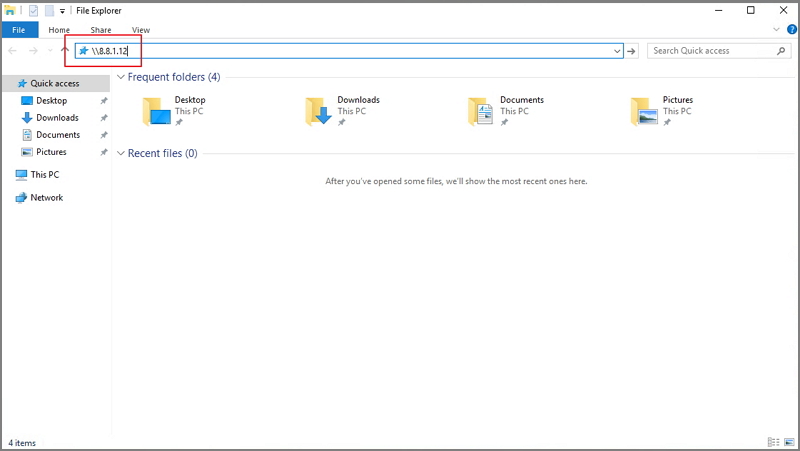Click the address bar path field

(x=349, y=51)
